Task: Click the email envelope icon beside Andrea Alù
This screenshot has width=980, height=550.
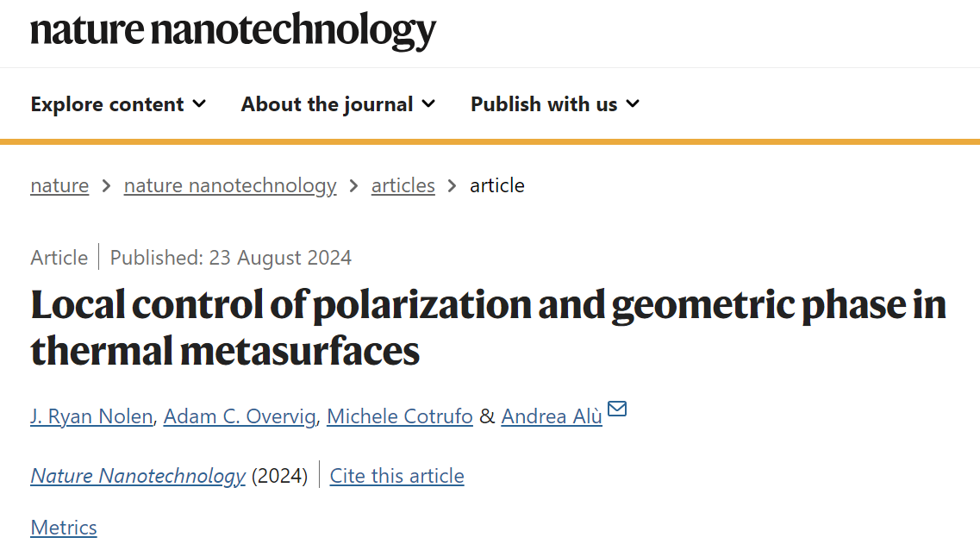Action: coord(617,409)
